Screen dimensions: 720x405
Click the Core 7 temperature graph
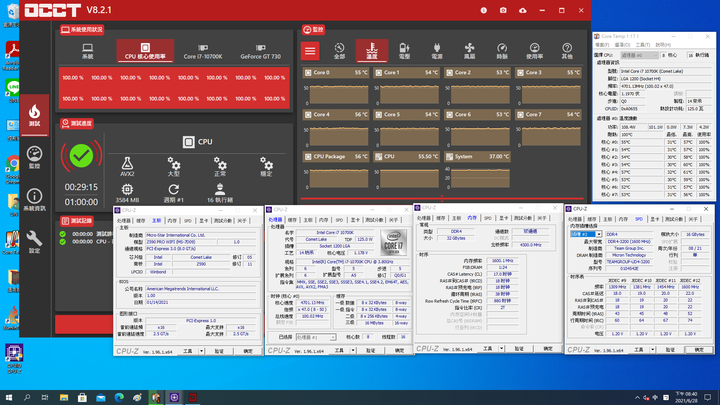point(551,136)
